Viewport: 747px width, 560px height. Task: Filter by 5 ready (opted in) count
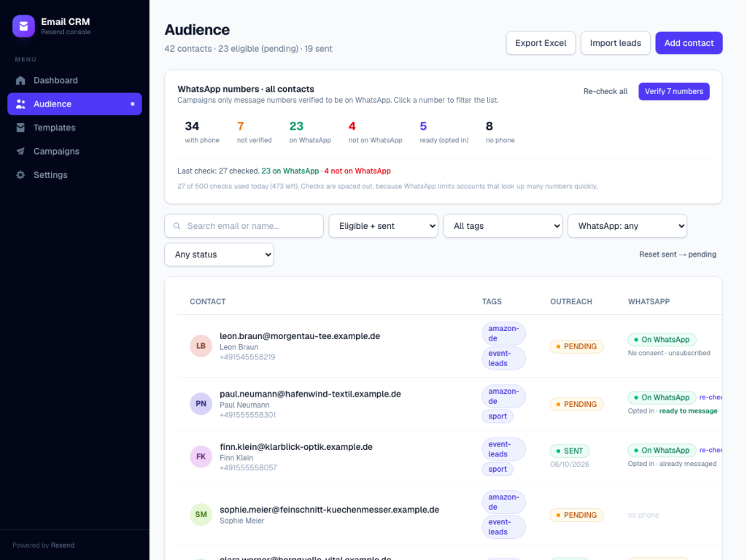tap(444, 132)
